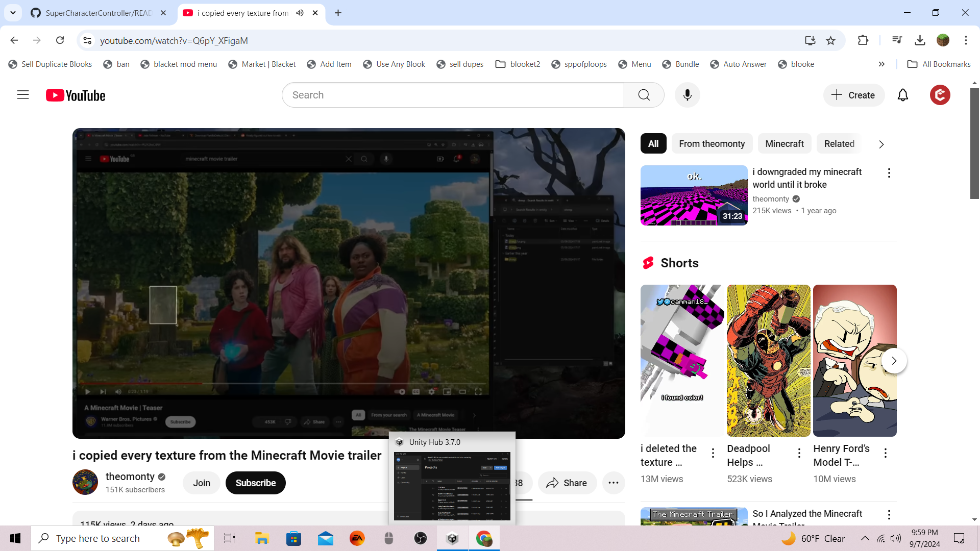Toggle Subscribe to theomonty channel
Image resolution: width=980 pixels, height=551 pixels.
click(x=255, y=483)
